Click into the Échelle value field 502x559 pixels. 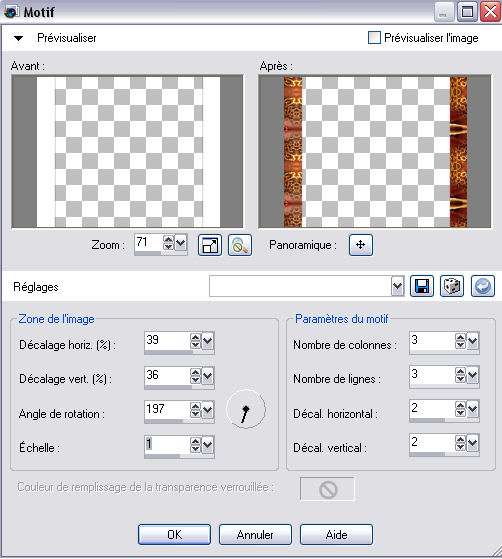[167, 445]
